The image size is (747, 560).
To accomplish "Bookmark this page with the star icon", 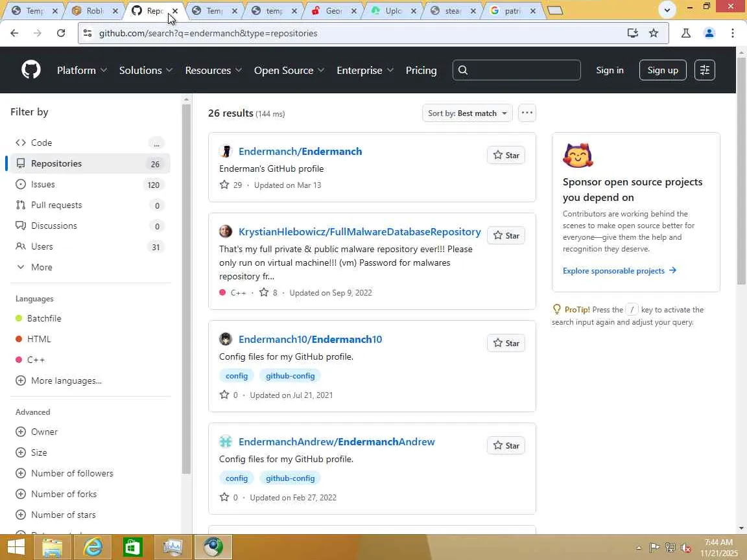I will (x=654, y=33).
